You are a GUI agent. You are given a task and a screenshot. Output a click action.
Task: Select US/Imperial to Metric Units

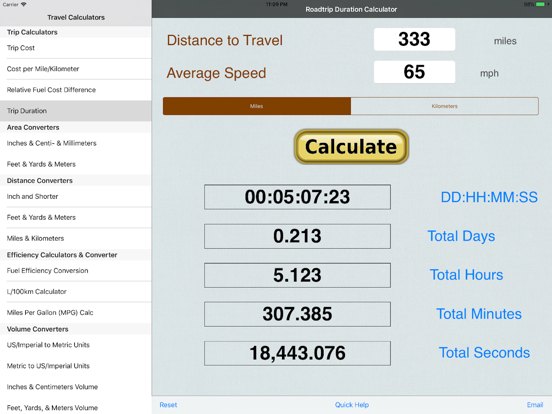click(x=76, y=345)
